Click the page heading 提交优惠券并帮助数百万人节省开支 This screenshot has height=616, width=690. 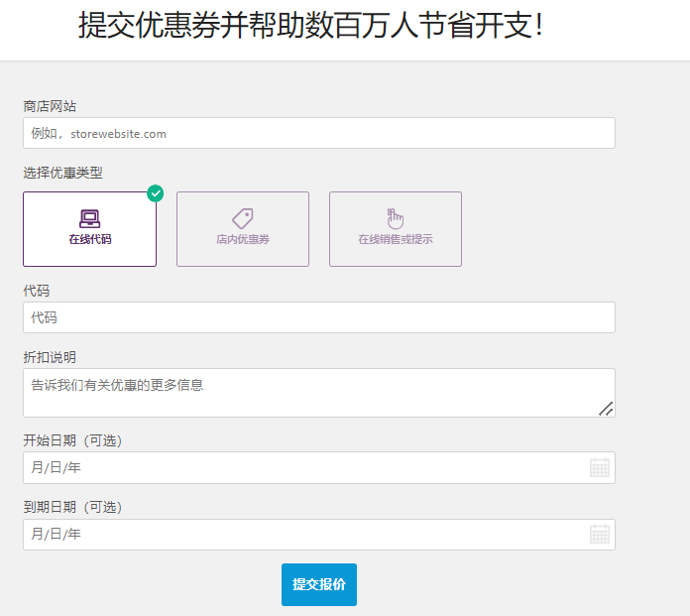(x=310, y=25)
